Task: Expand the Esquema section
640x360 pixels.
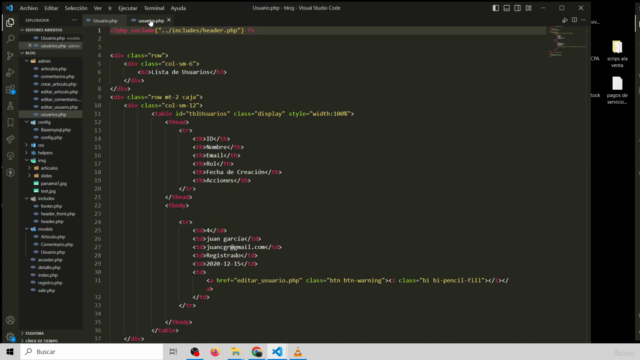Action: click(x=34, y=333)
